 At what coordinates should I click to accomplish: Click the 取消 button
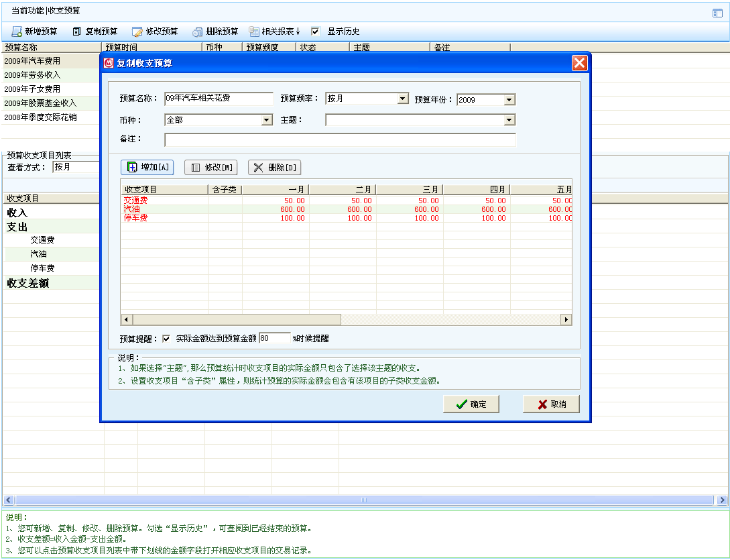(551, 404)
